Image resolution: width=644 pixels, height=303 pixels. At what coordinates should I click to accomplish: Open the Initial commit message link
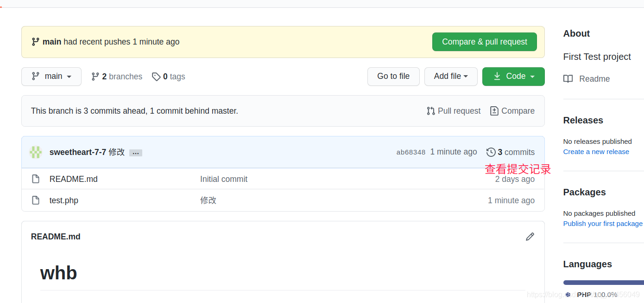[224, 179]
